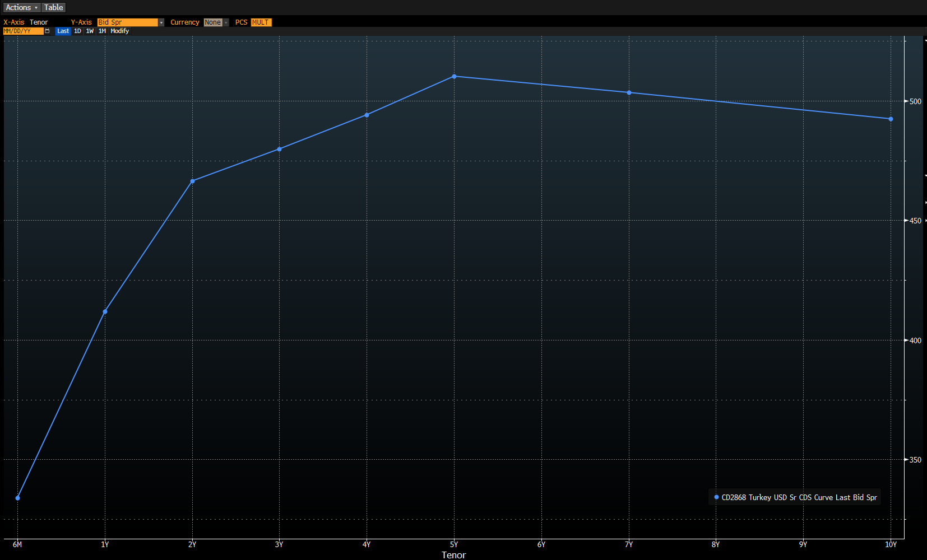Screen dimensions: 927x560
Task: Click the 2Y data point marker
Action: [192, 181]
